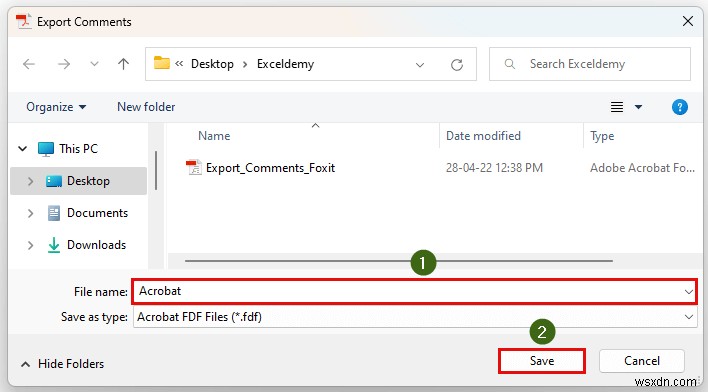The height and width of the screenshot is (392, 708).
Task: Select Desktop in the address breadcrumb
Action: [x=212, y=64]
